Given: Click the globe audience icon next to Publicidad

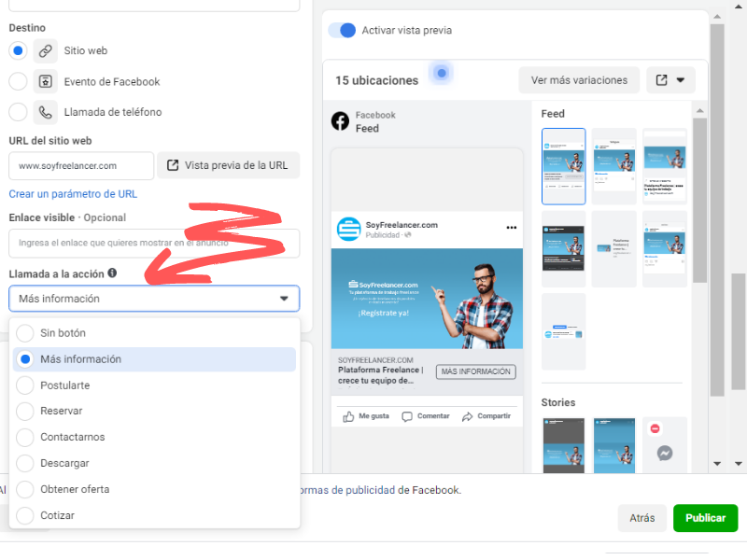Looking at the screenshot, I should pyautogui.click(x=408, y=235).
